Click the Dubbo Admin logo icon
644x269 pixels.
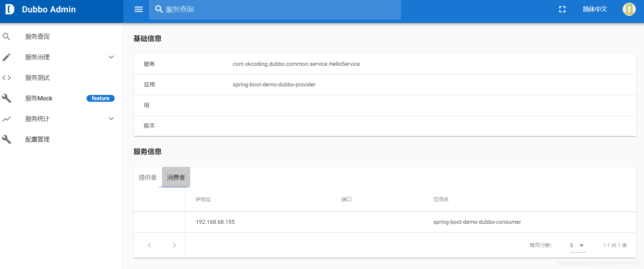10,9
